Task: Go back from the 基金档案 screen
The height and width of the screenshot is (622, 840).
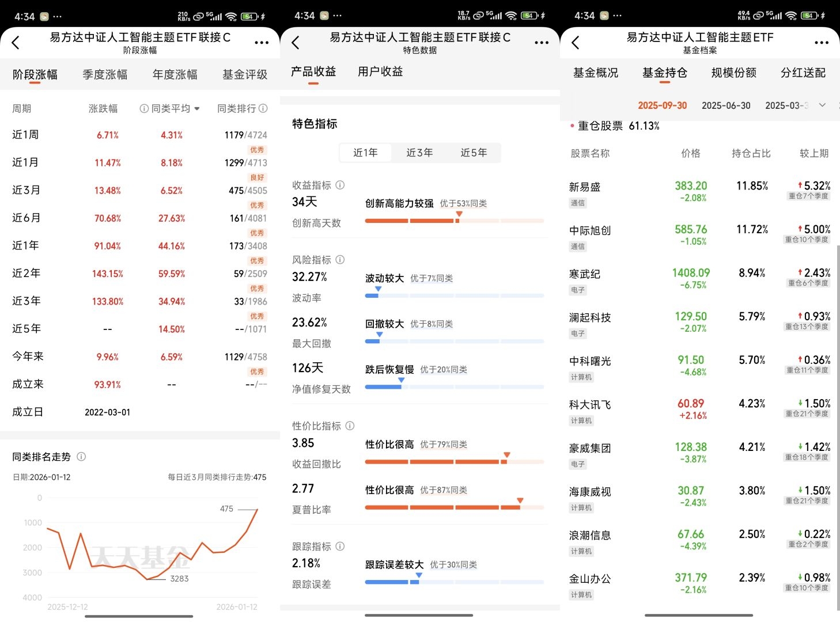Action: tap(576, 42)
